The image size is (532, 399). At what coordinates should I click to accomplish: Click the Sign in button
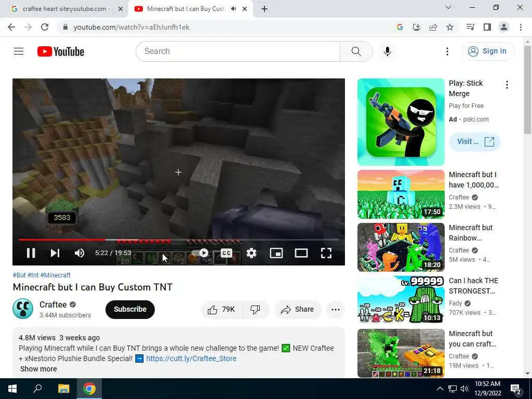click(488, 51)
